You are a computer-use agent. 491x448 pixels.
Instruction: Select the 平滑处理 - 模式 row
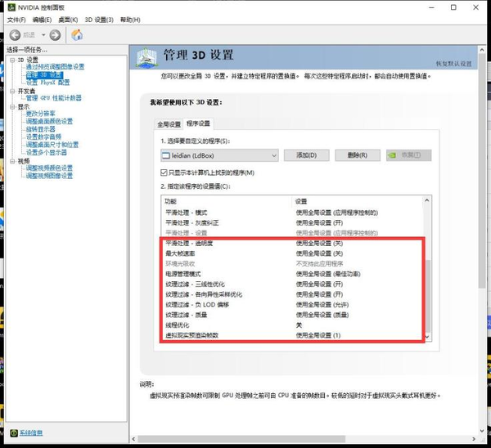click(x=292, y=213)
